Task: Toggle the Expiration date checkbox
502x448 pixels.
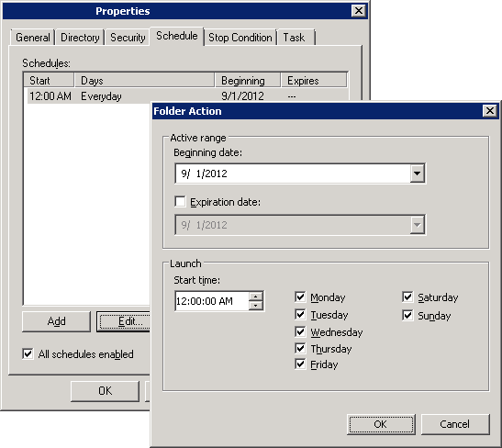Action: point(180,202)
